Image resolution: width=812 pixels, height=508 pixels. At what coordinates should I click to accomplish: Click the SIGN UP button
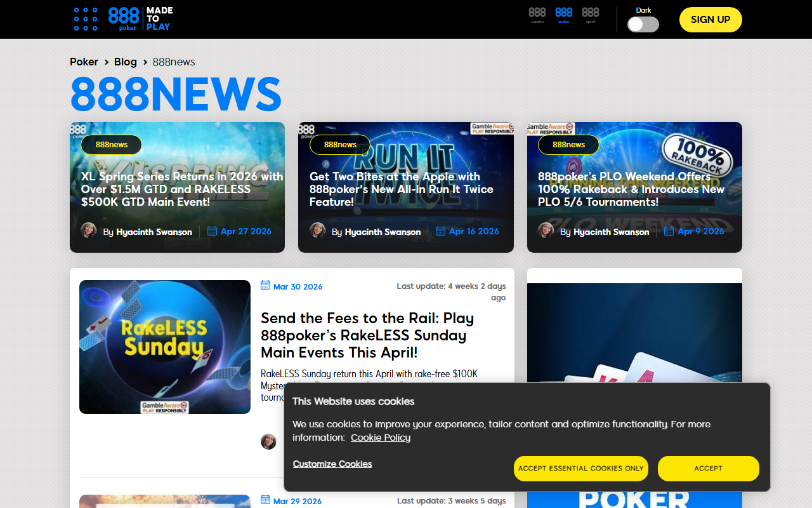710,20
